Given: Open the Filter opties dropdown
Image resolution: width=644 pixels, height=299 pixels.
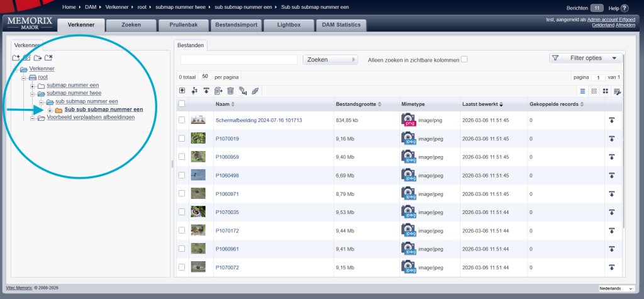Looking at the screenshot, I should tap(586, 58).
